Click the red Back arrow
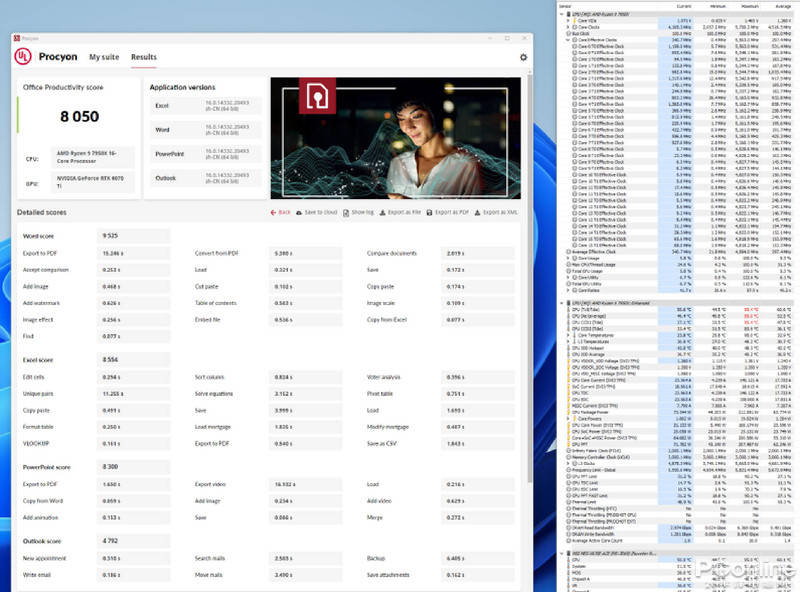The height and width of the screenshot is (592, 800). [x=273, y=212]
